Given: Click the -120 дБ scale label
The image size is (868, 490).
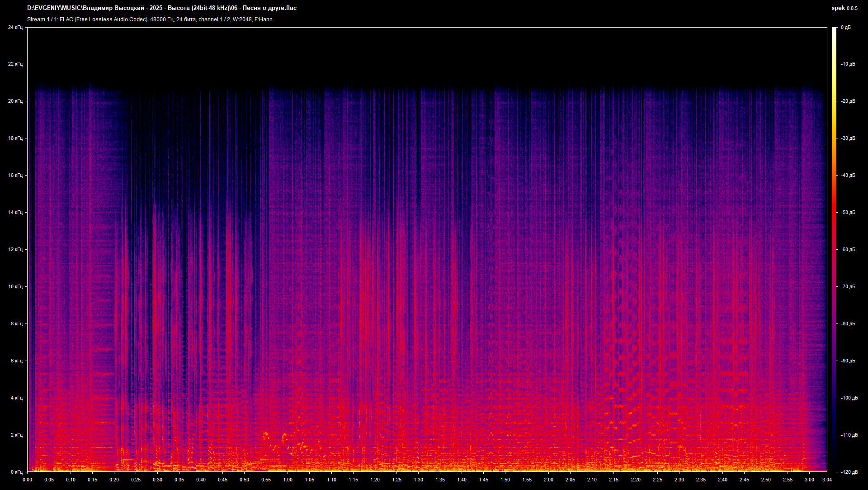Looking at the screenshot, I should [849, 472].
